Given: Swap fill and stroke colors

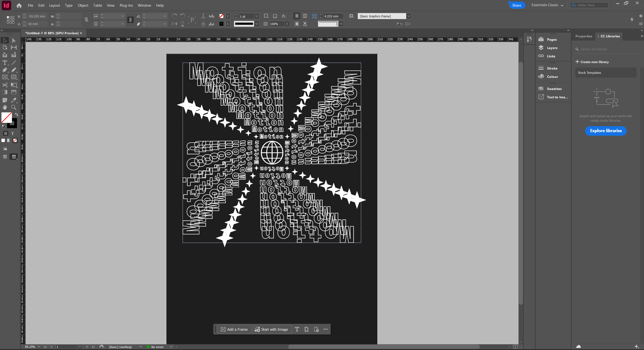Looking at the screenshot, I should tap(16, 115).
